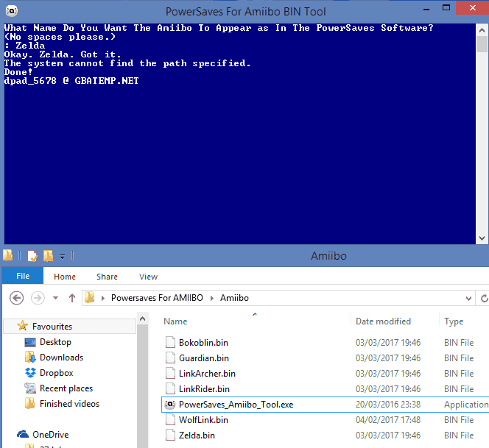
Task: Click the console scrollbar down arrow
Action: click(482, 238)
